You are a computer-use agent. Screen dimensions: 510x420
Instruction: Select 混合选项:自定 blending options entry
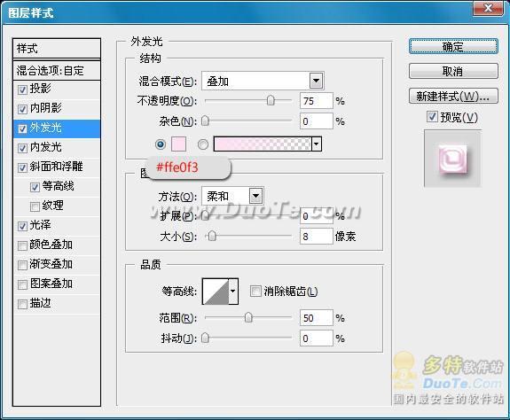point(57,70)
